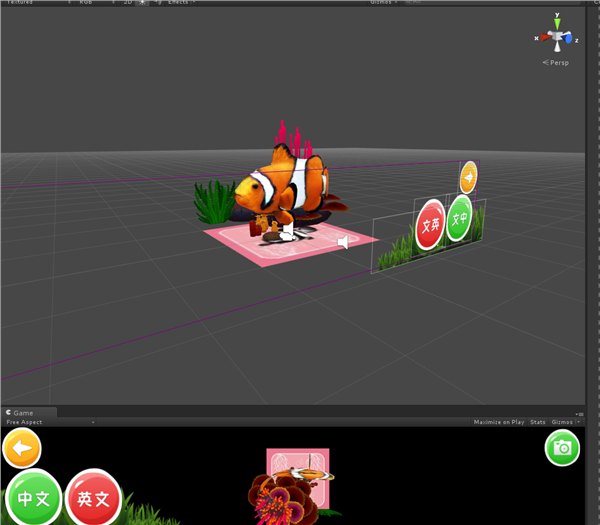Open the Game panel options menu icon
Image resolution: width=600 pixels, height=525 pixels.
click(579, 414)
